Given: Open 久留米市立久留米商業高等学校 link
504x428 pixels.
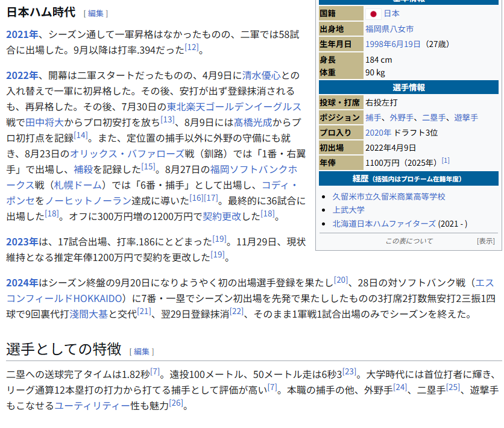Looking at the screenshot, I should tap(389, 197).
